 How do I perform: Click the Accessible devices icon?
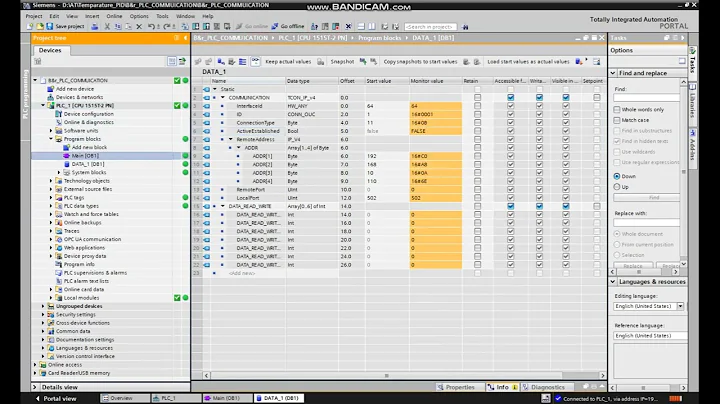315,26
